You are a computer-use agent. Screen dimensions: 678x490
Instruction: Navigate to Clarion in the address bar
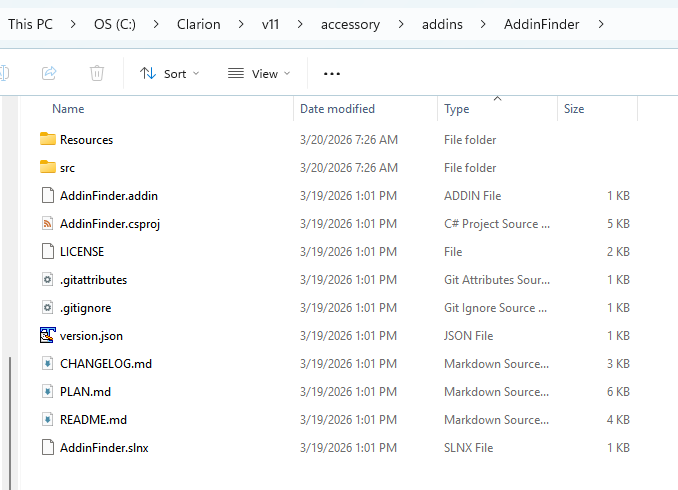[199, 24]
